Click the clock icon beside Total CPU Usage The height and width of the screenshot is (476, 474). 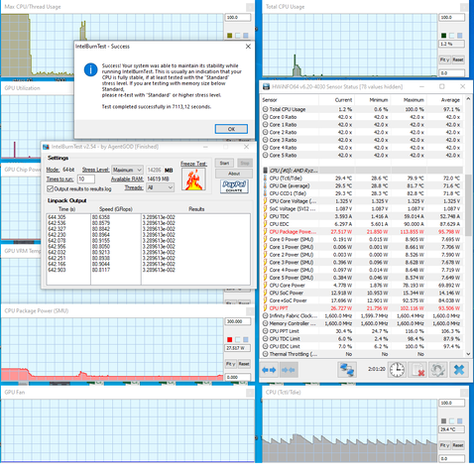(265, 109)
